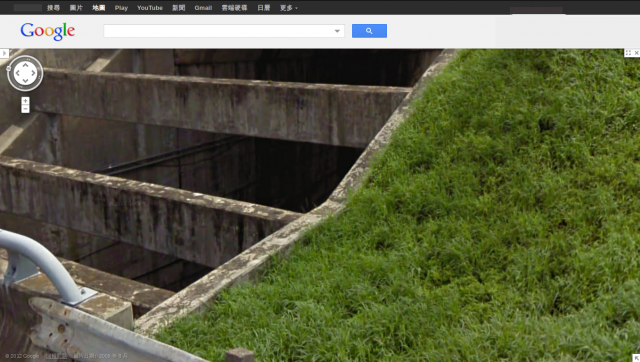Image resolution: width=640 pixels, height=362 pixels.
Task: Toggle Street View full screen icon
Action: [628, 53]
